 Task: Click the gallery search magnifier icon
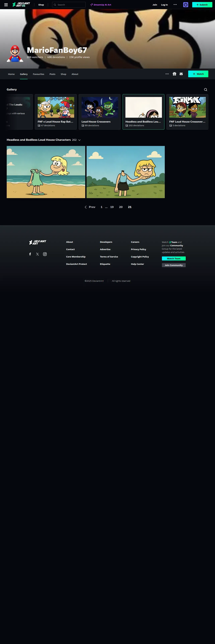coord(206,90)
